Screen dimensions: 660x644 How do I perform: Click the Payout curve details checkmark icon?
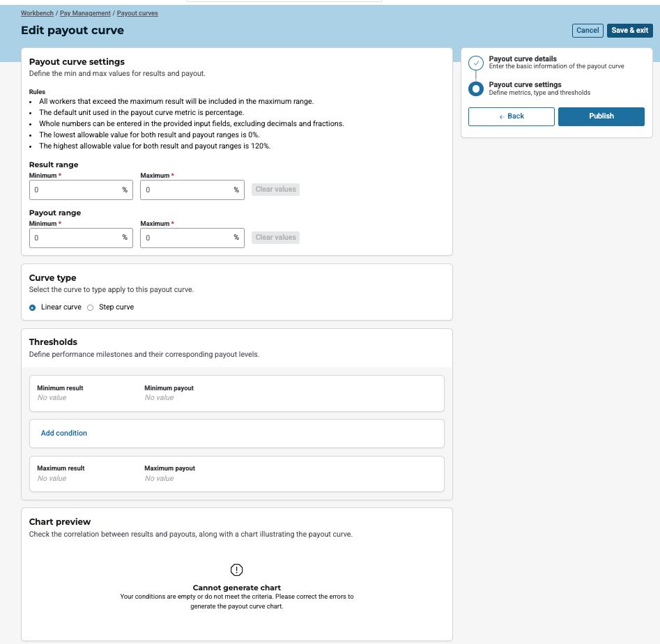(x=476, y=63)
